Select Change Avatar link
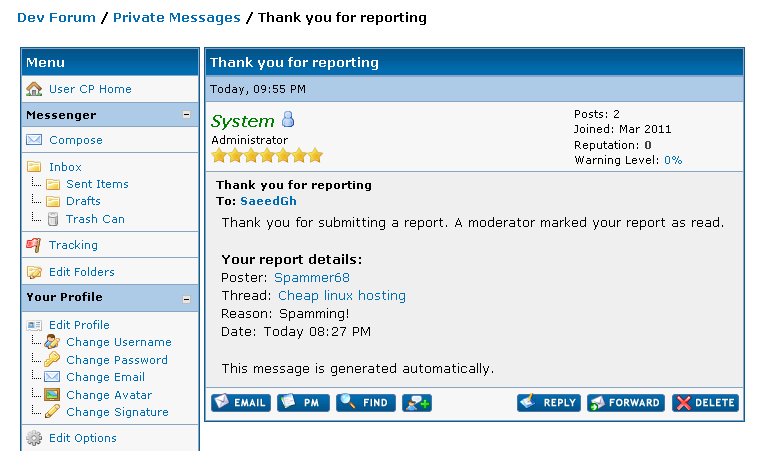The height and width of the screenshot is (451, 763). (109, 395)
